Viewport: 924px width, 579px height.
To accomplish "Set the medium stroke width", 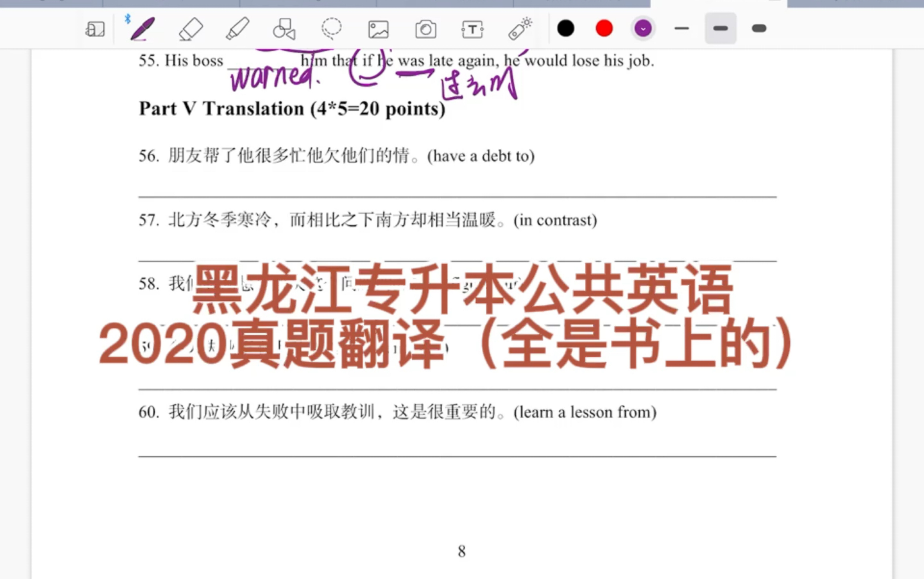I will point(721,28).
